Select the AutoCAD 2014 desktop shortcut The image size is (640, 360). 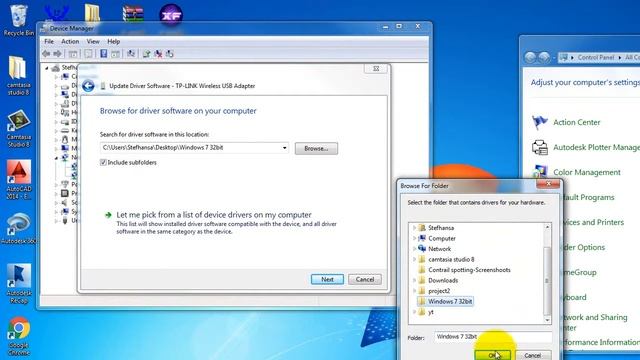19,180
